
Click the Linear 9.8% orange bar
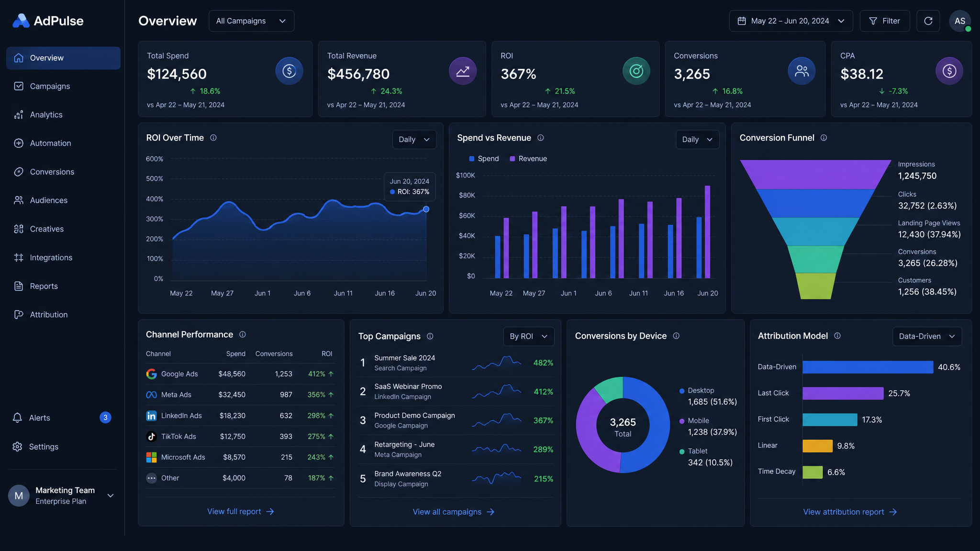tap(817, 446)
